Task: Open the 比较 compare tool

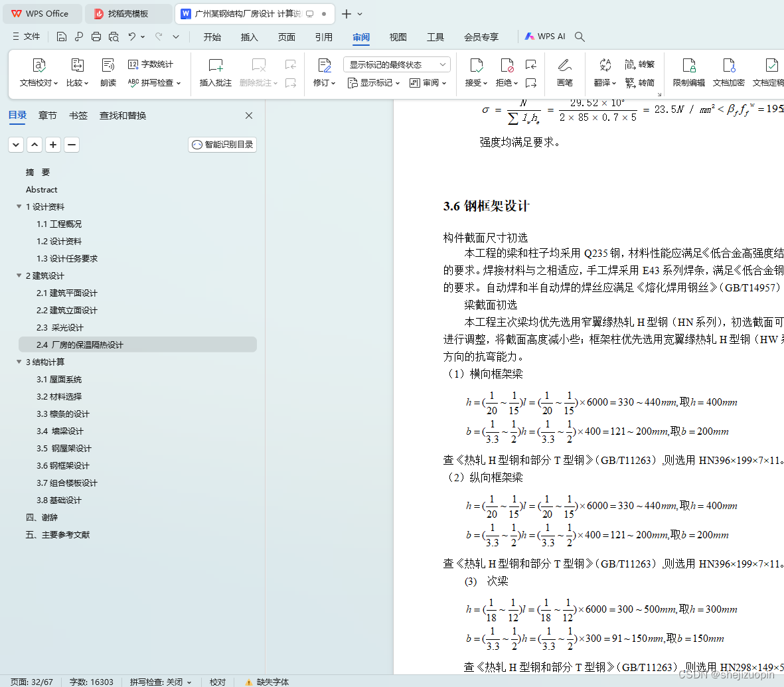Action: coord(77,73)
